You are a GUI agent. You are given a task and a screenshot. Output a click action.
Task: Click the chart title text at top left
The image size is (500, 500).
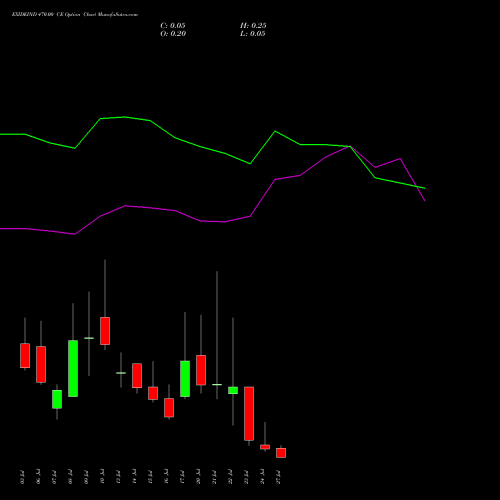(x=75, y=15)
